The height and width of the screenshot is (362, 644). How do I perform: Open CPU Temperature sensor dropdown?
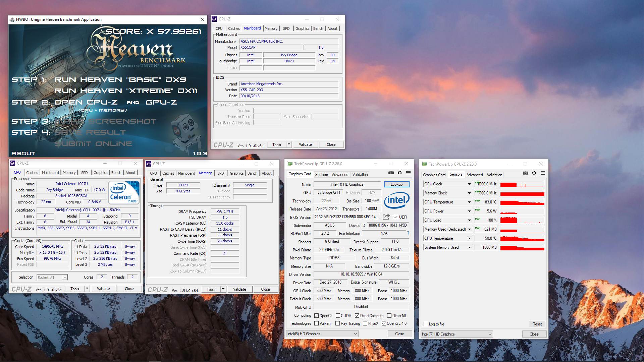tap(469, 238)
